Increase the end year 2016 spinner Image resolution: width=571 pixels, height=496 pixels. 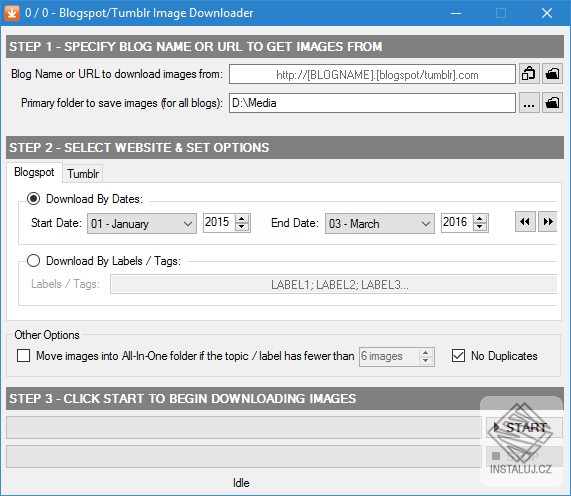pyautogui.click(x=480, y=219)
